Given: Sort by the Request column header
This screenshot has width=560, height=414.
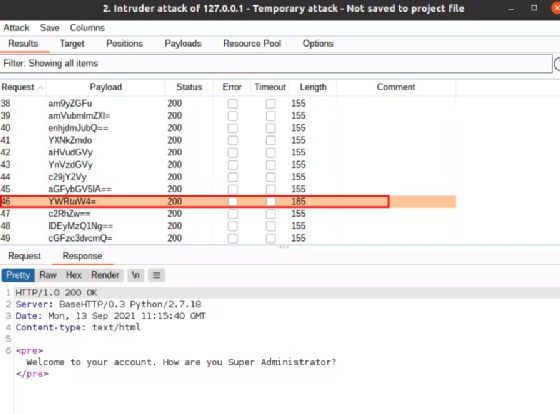Looking at the screenshot, I should 22,87.
